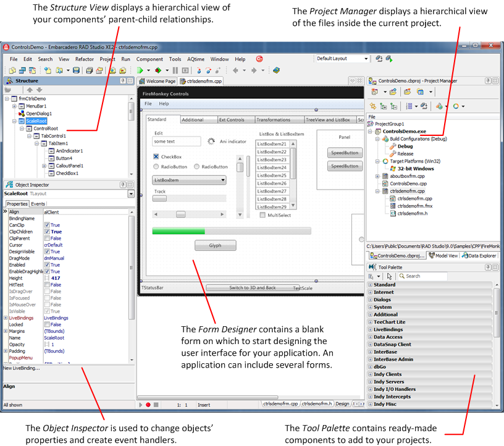This screenshot has height=446, width=504.
Task: Click the Save All toolbar icon
Action: (90, 70)
